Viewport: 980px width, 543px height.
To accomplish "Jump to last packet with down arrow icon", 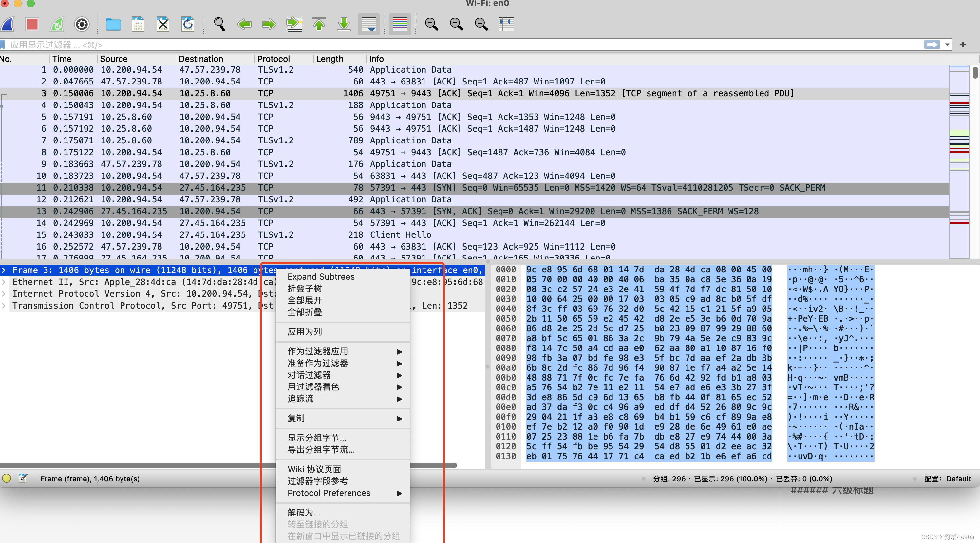I will (x=344, y=24).
